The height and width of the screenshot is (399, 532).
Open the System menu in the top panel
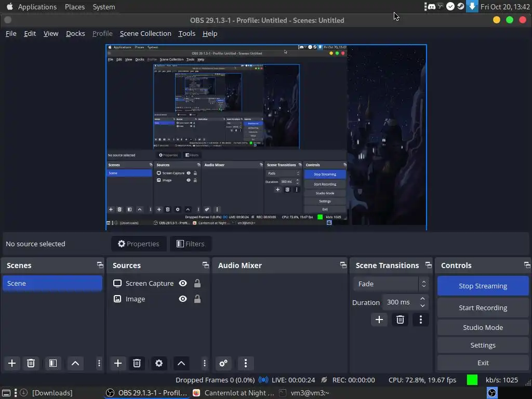click(x=104, y=7)
